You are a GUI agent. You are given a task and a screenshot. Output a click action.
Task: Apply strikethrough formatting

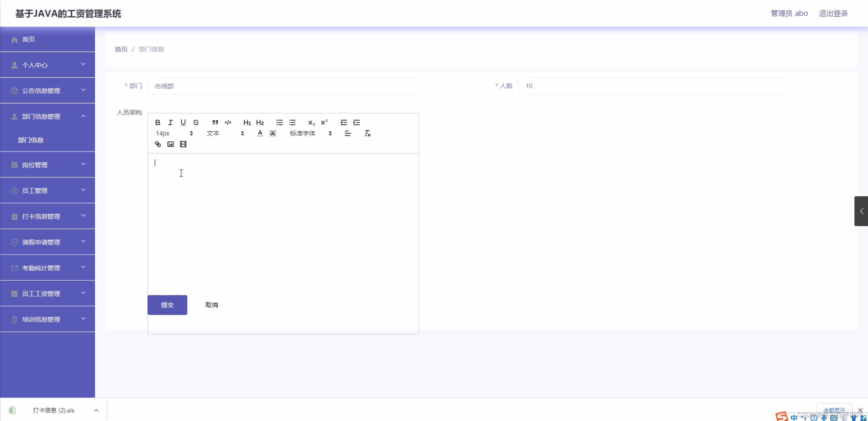click(x=196, y=122)
